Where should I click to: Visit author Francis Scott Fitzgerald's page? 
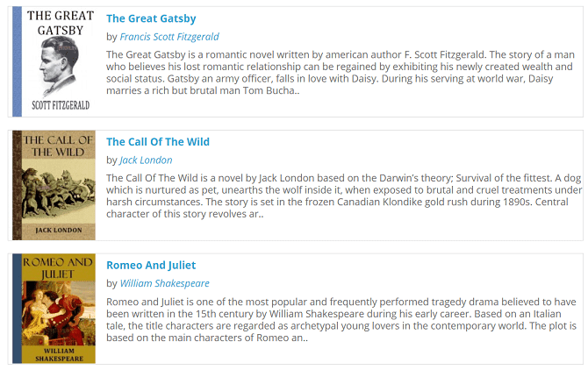(x=169, y=37)
